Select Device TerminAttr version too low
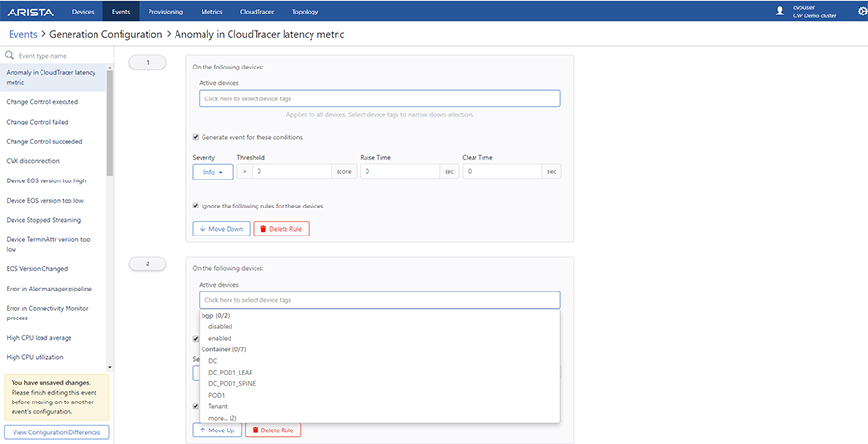This screenshot has height=444, width=868. coord(53,244)
